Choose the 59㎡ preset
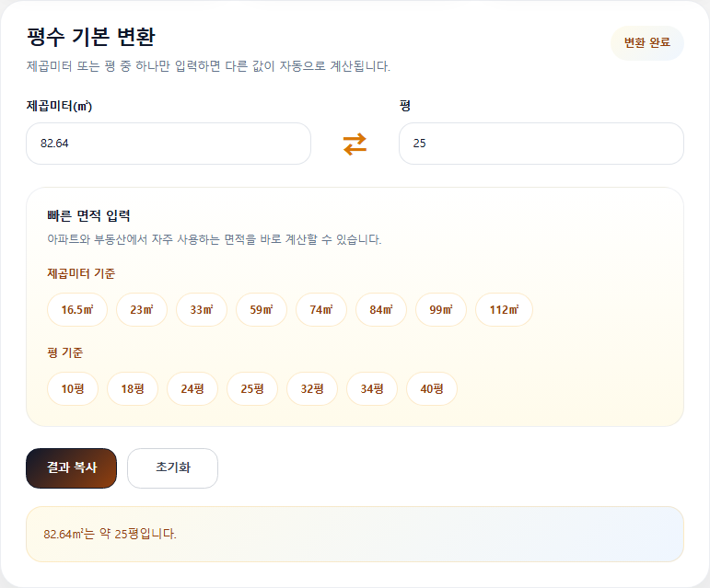710x588 pixels. point(262,310)
